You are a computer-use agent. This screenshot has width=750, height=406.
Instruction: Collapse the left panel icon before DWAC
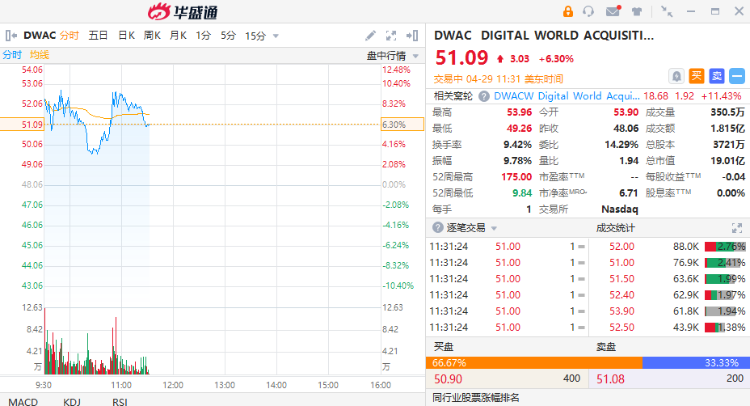pos(10,35)
